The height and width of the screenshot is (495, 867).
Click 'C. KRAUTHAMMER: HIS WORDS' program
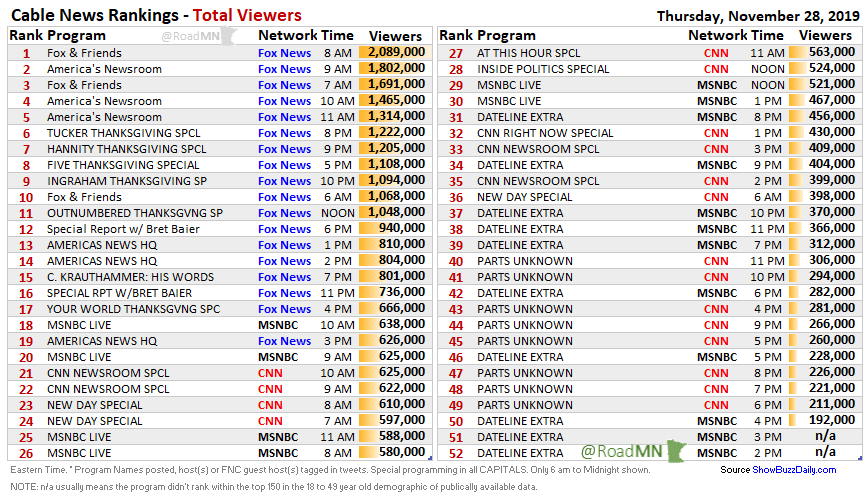tap(130, 277)
